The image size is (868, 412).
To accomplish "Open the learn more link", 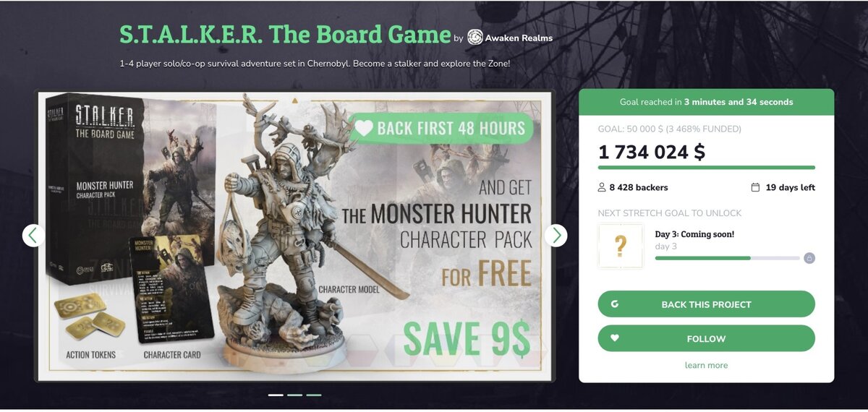I will (x=706, y=366).
